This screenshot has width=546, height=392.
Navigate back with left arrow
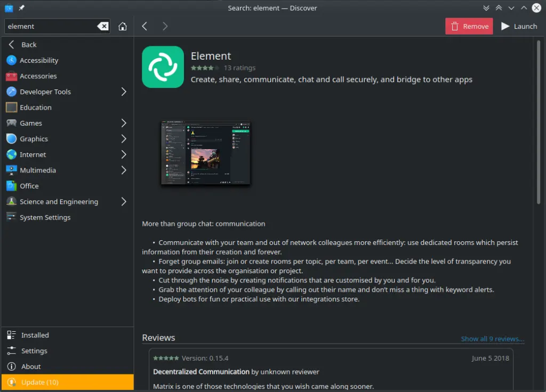[144, 27]
